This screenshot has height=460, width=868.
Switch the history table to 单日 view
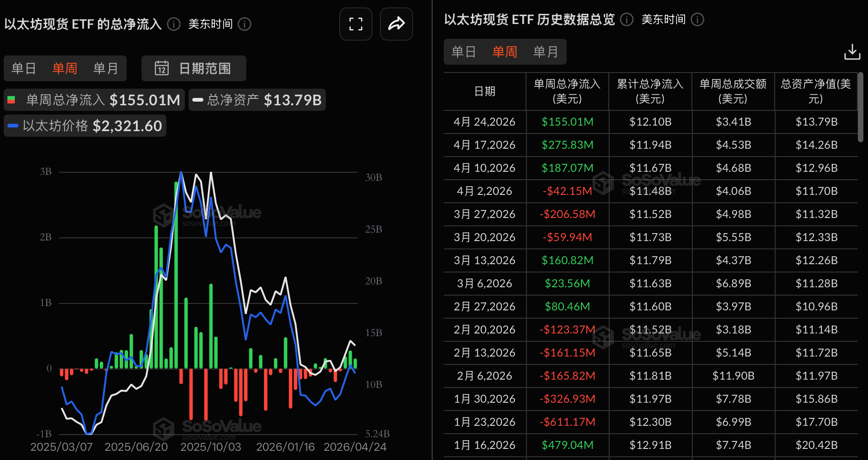tap(463, 52)
